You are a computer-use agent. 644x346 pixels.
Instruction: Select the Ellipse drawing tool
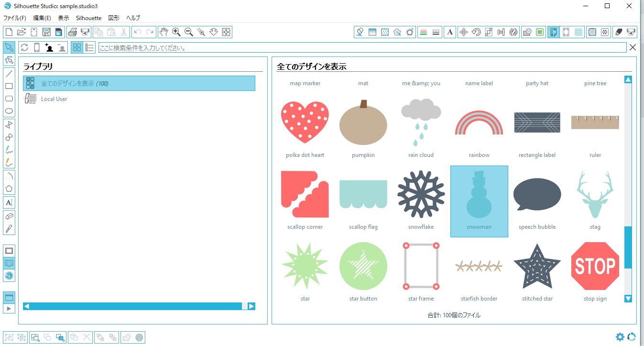point(9,111)
